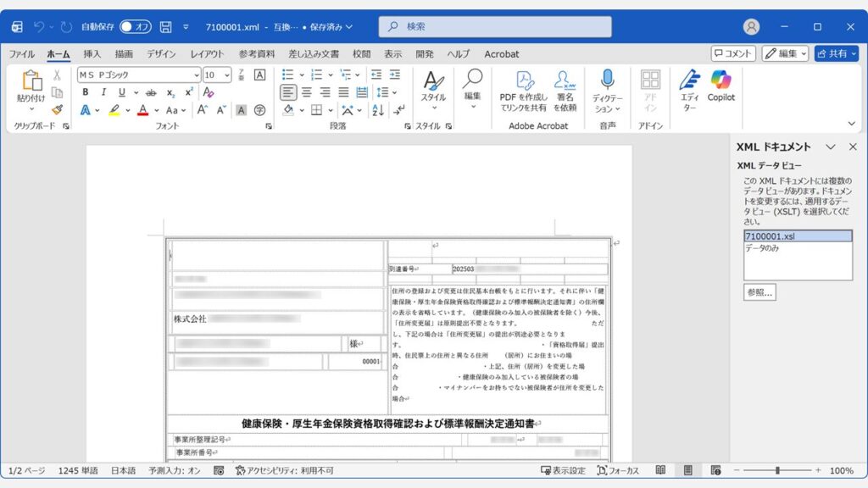Select the Format Painter tool
Viewport: 868px width, 488px height.
point(56,110)
